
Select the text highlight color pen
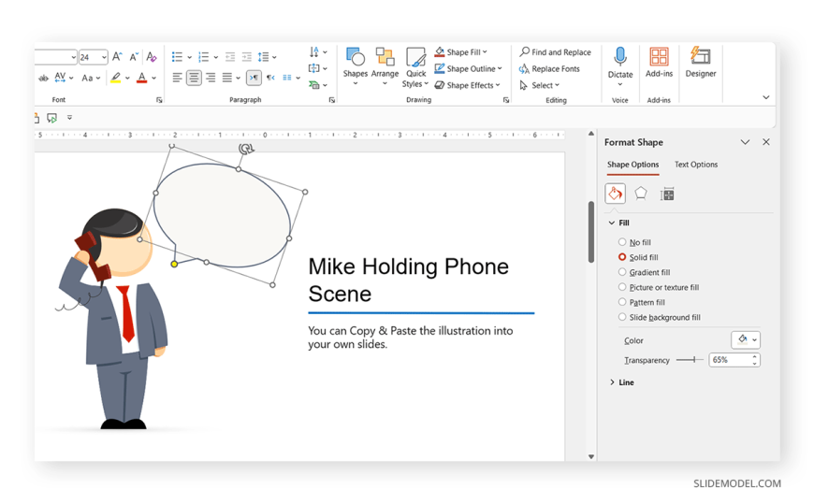pos(115,78)
